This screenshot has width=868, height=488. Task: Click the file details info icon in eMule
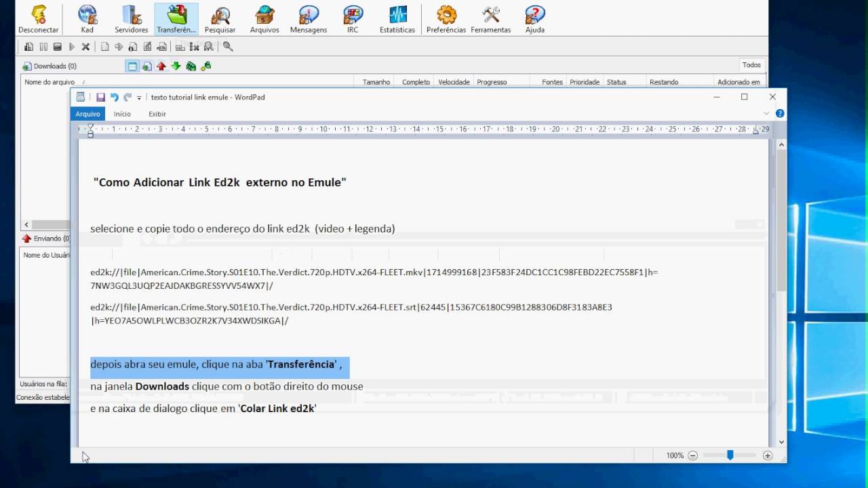coord(133,47)
